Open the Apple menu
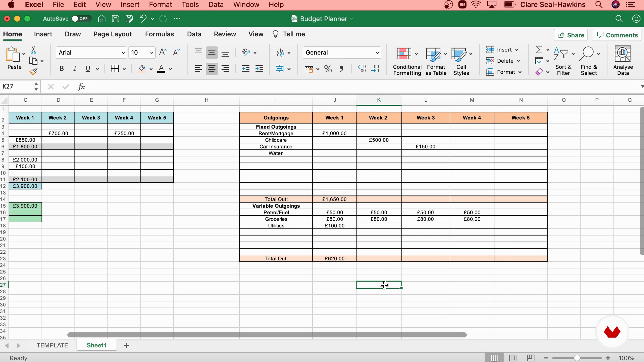 point(11,5)
